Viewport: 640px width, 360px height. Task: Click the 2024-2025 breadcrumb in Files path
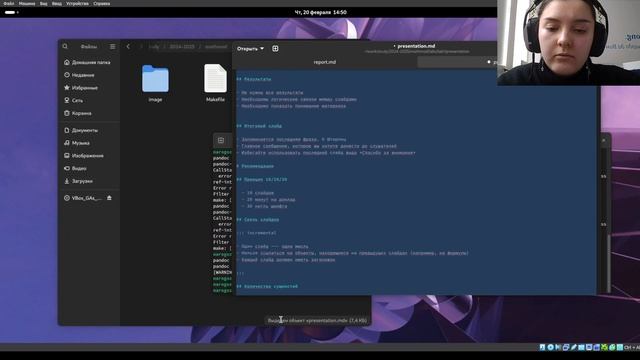click(182, 47)
